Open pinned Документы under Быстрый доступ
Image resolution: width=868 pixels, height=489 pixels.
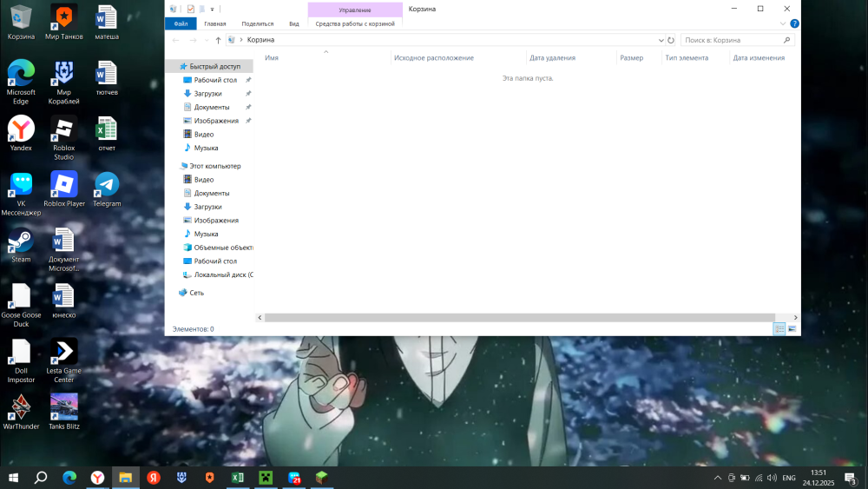click(210, 107)
